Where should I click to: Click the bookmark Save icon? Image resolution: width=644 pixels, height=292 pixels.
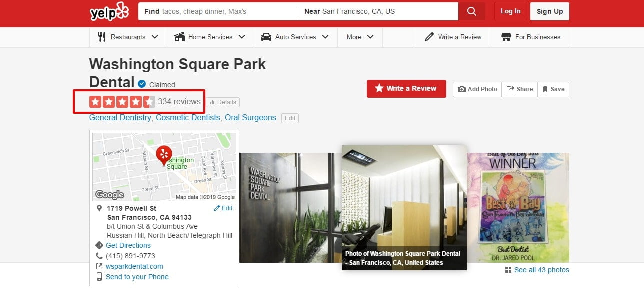[545, 89]
